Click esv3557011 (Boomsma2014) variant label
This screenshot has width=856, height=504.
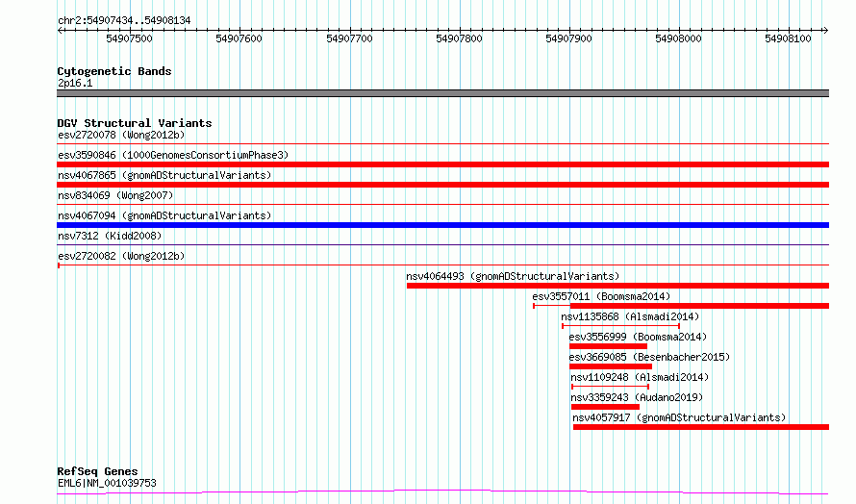click(x=601, y=296)
